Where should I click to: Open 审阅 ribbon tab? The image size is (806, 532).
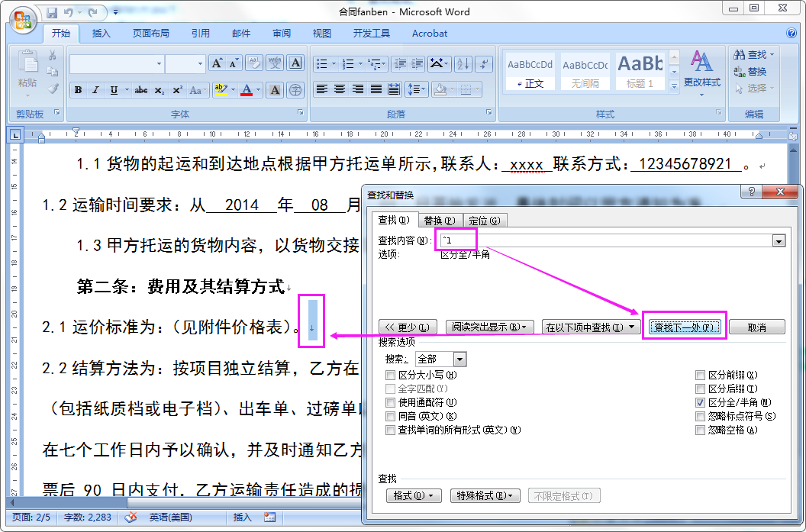point(281,34)
